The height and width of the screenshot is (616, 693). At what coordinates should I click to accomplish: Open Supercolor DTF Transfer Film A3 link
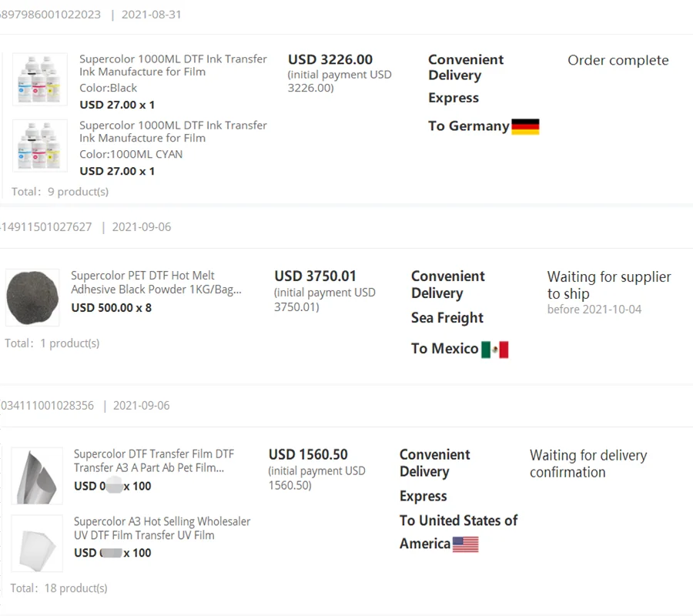(154, 461)
